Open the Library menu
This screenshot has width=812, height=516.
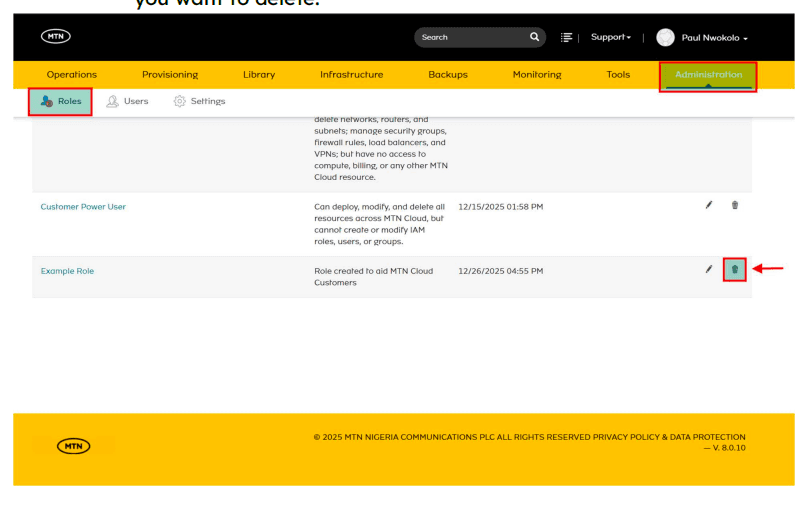pyautogui.click(x=259, y=75)
